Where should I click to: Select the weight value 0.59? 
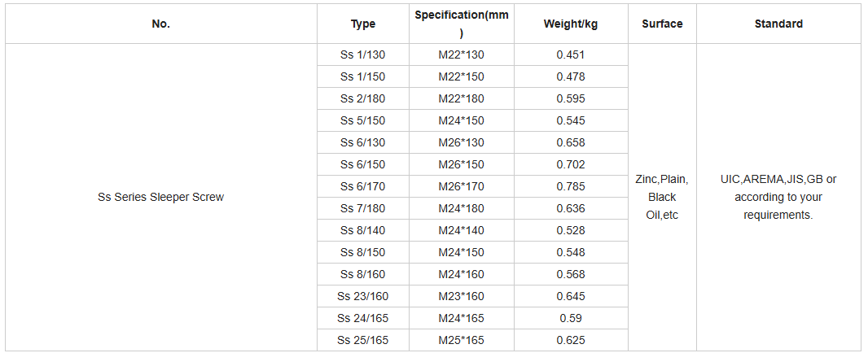click(571, 318)
